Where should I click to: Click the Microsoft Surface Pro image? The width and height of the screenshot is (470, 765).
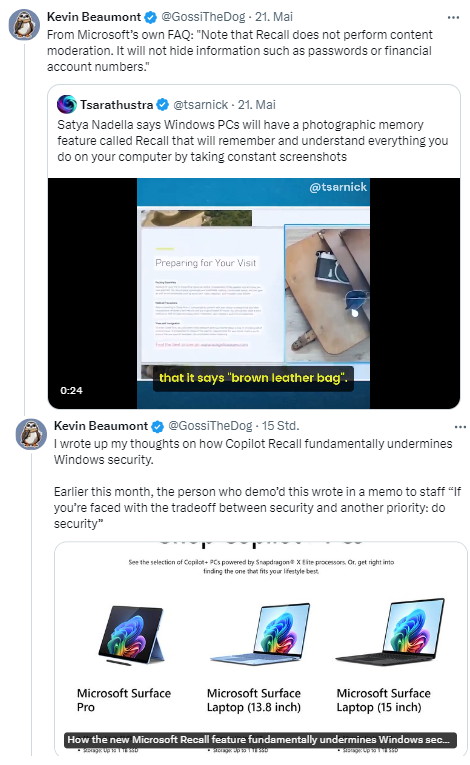(x=131, y=635)
